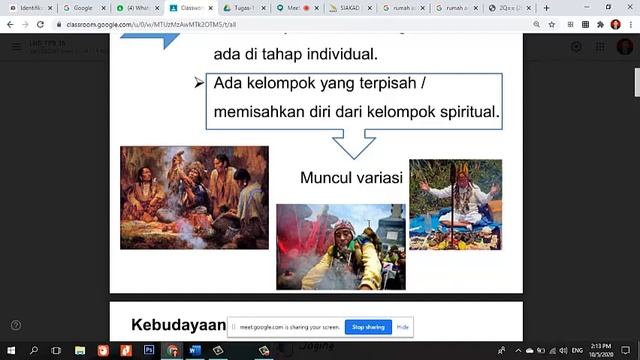Switch to Chrome on the taskbar
The width and height of the screenshot is (640, 360).
tap(172, 350)
